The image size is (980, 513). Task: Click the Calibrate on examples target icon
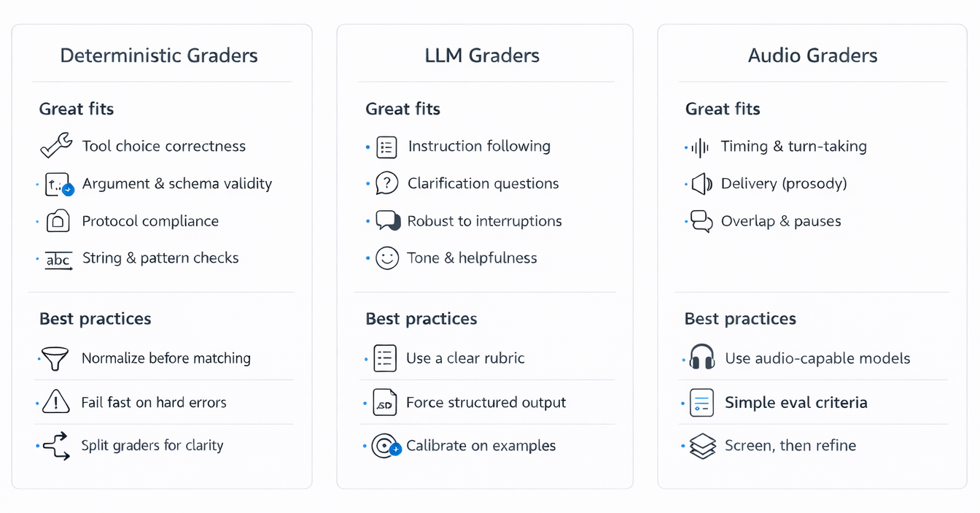click(x=385, y=446)
